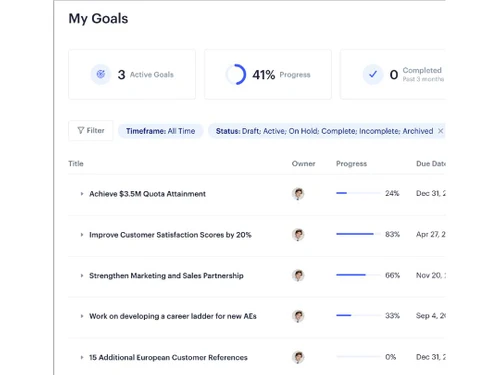
Task: Sort by the Due Date column header
Action: (x=431, y=164)
